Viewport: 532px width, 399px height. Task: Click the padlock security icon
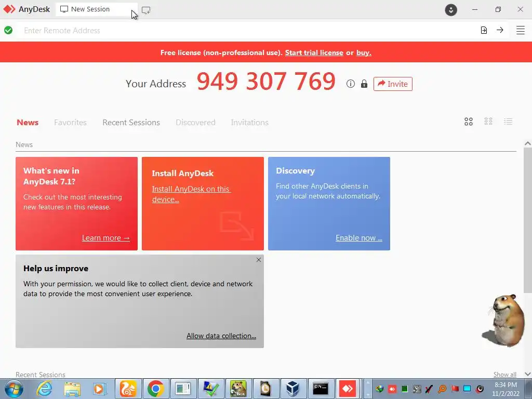tap(364, 84)
